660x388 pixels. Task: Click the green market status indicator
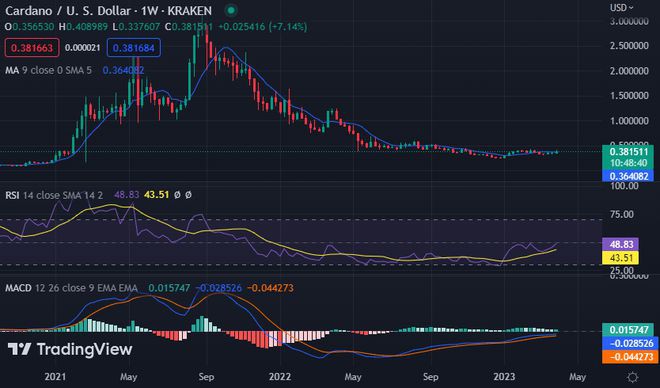(231, 10)
